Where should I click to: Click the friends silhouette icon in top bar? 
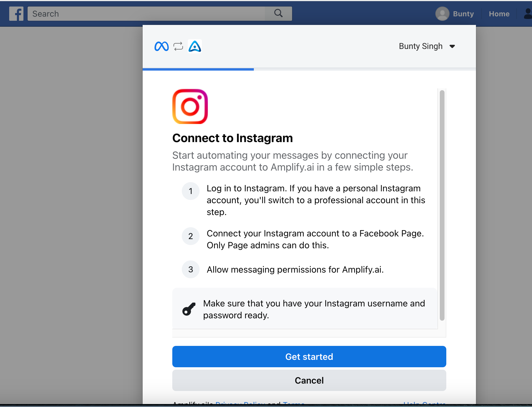click(528, 14)
